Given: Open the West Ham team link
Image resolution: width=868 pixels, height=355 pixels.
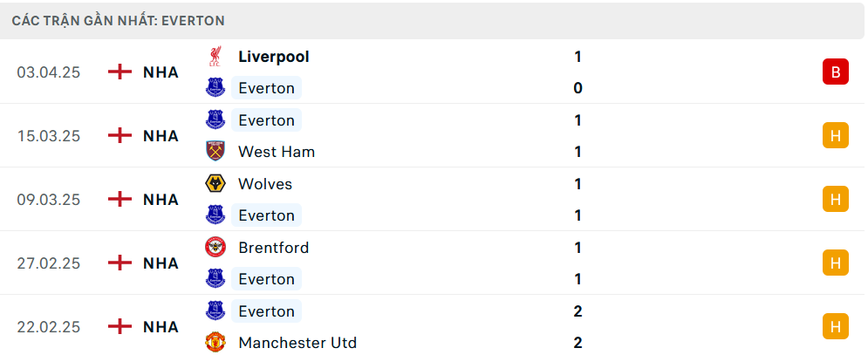Looking at the screenshot, I should (x=276, y=152).
